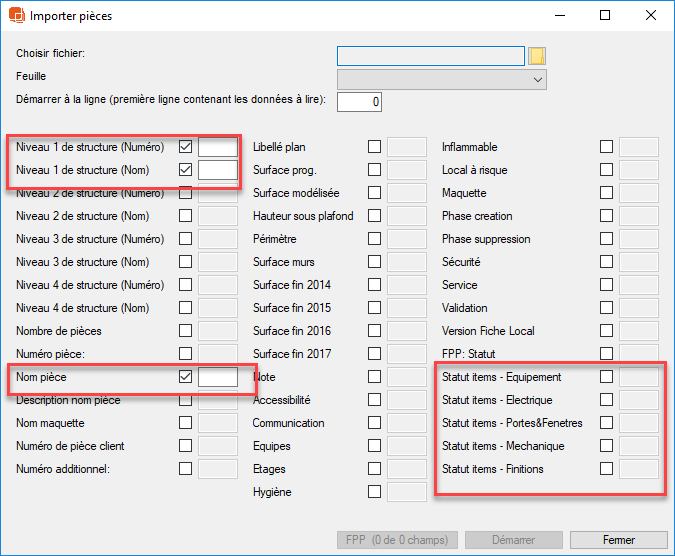Tick the Inflammable checkbox
Image resolution: width=675 pixels, height=556 pixels.
tap(606, 147)
